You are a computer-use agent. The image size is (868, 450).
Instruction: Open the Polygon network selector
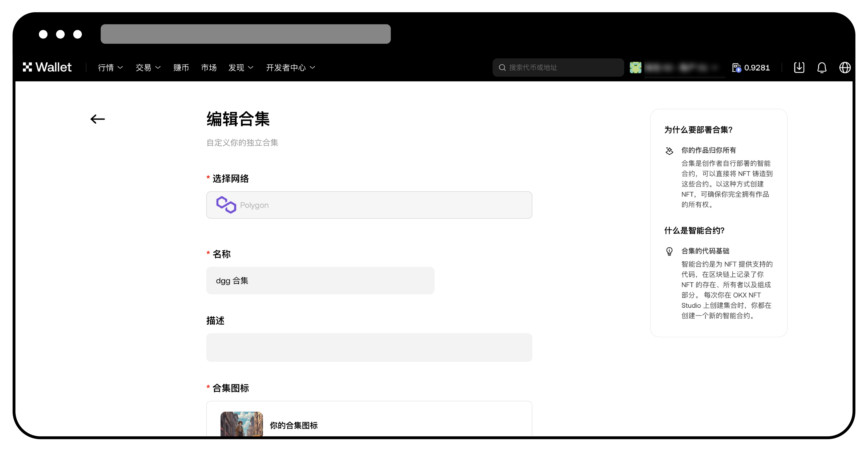pyautogui.click(x=369, y=205)
